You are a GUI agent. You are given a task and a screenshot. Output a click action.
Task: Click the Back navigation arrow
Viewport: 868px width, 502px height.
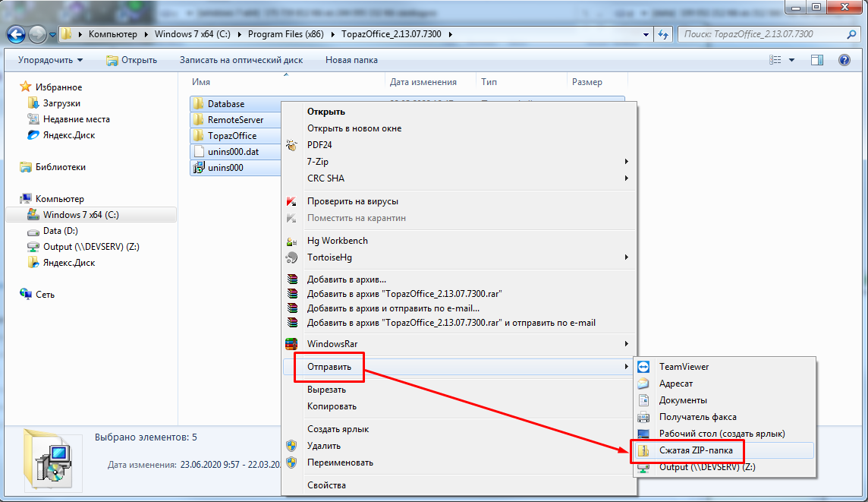coord(16,34)
